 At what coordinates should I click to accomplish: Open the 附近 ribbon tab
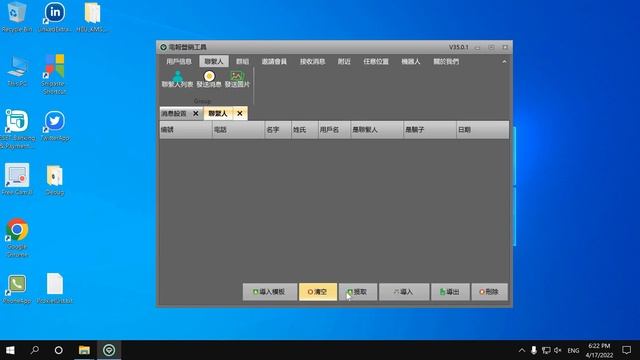pyautogui.click(x=344, y=62)
